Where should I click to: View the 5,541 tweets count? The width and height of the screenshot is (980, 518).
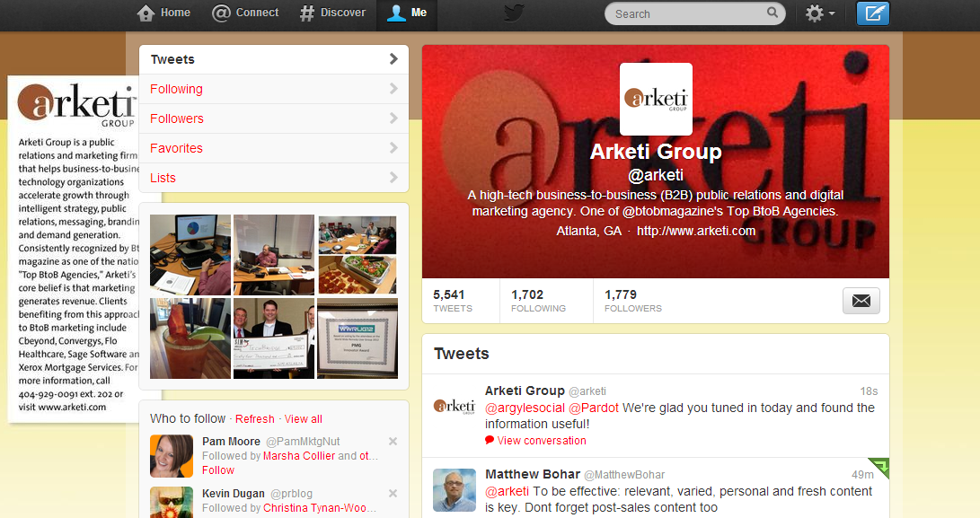click(x=453, y=301)
